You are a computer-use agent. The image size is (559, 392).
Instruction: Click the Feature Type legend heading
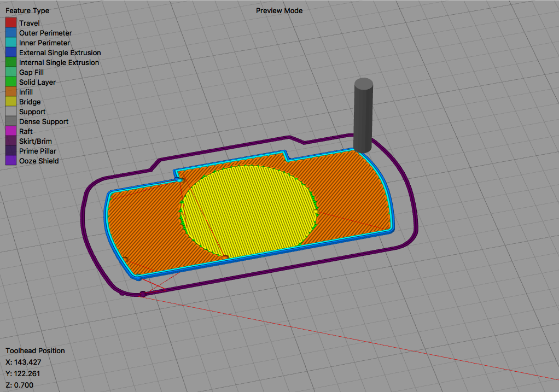27,11
